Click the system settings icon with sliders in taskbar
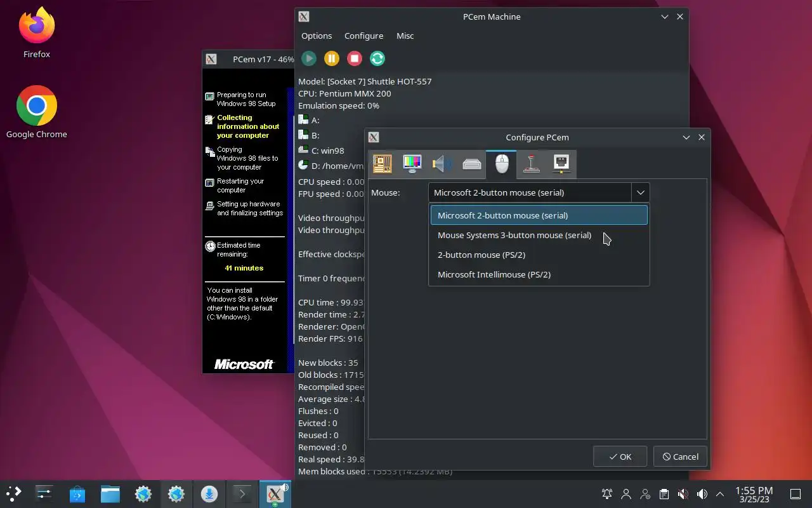Image resolution: width=812 pixels, height=508 pixels. (x=44, y=493)
